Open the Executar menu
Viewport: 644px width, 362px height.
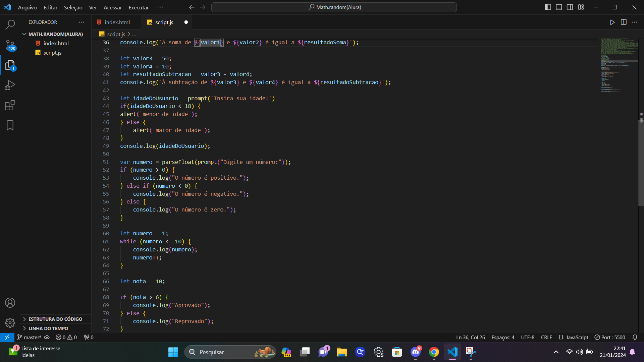[139, 7]
